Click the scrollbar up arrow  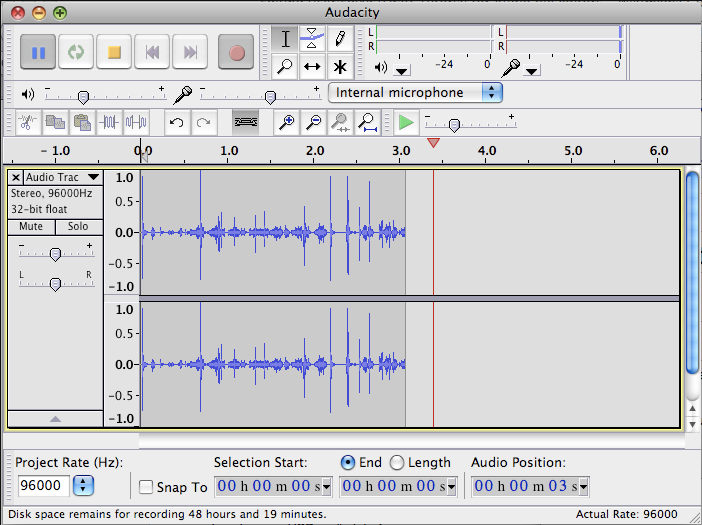[x=693, y=408]
